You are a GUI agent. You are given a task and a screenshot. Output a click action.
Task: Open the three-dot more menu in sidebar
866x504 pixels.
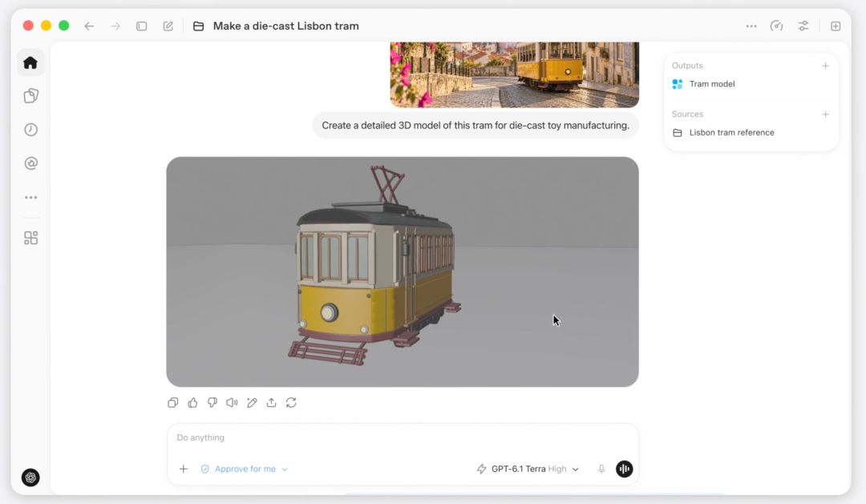click(x=31, y=197)
